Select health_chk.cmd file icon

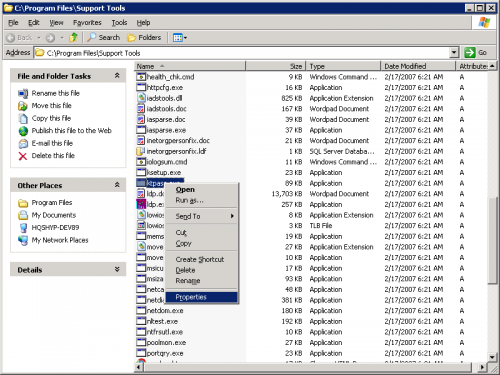click(x=141, y=77)
